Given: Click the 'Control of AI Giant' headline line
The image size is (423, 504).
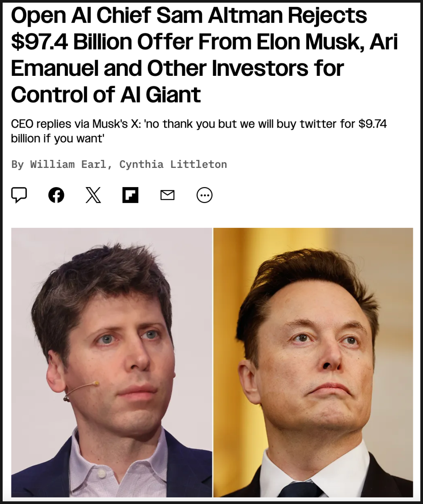Looking at the screenshot, I should click(x=106, y=95).
